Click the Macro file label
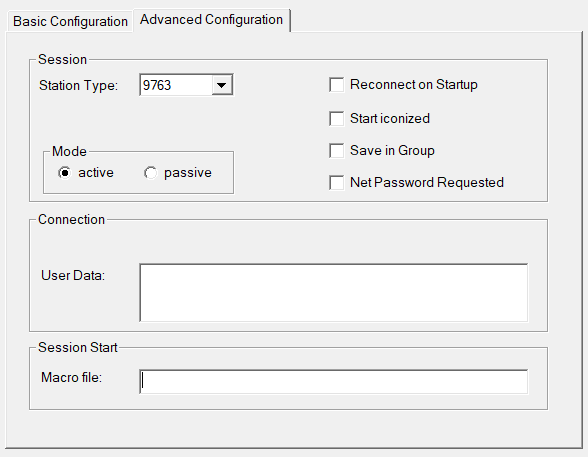This screenshot has width=588, height=457. pyautogui.click(x=71, y=377)
